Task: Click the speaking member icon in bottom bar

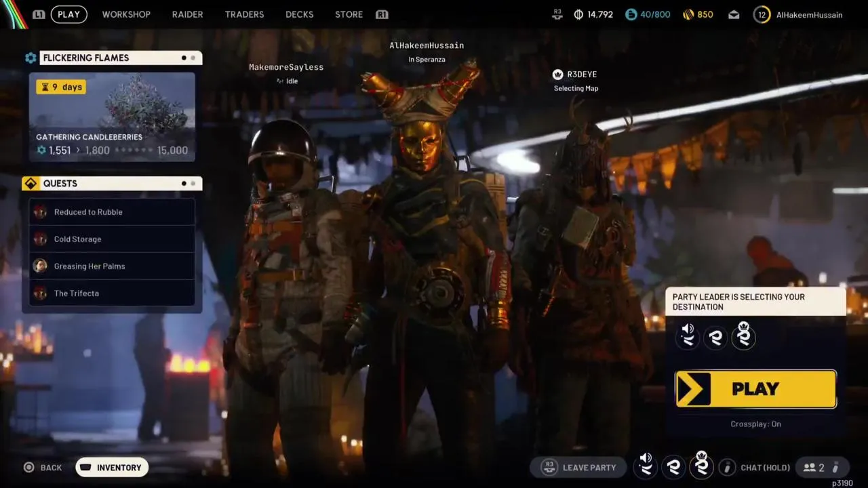Action: [x=646, y=466]
